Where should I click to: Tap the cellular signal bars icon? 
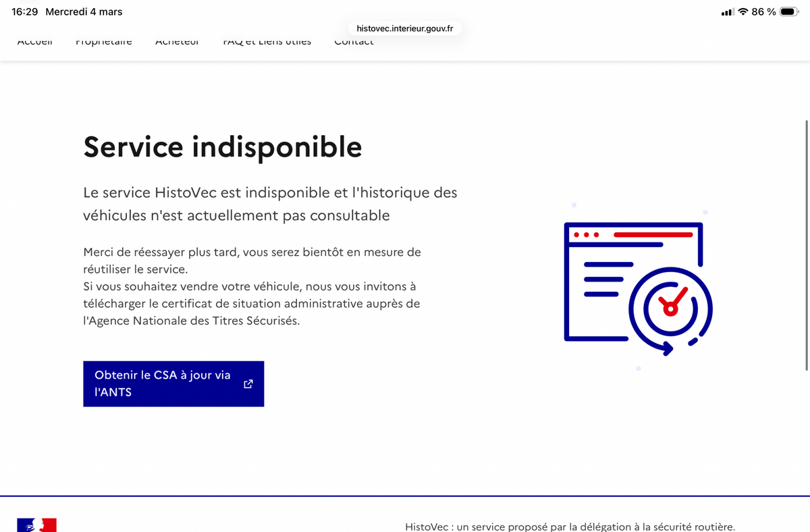tap(728, 12)
